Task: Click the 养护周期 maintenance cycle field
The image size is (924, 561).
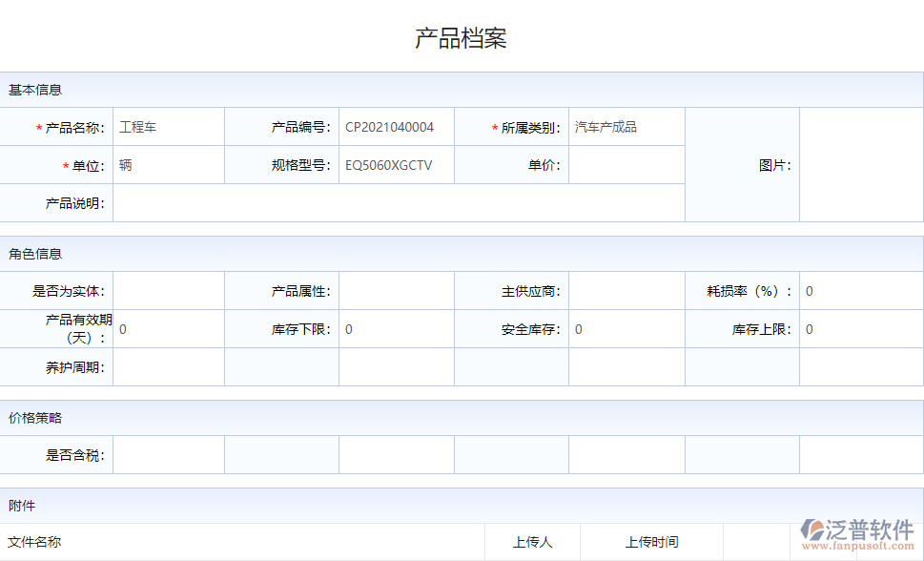Action: (169, 366)
